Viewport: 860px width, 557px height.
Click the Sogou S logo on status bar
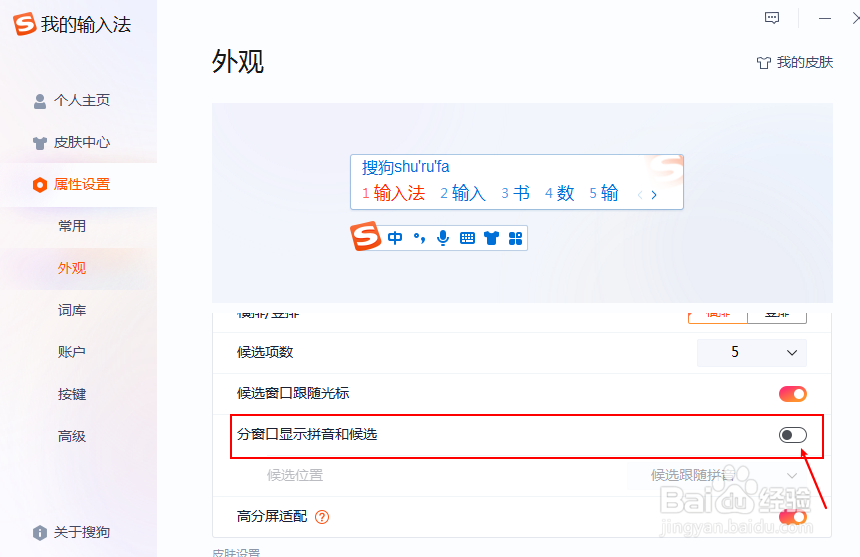point(365,236)
